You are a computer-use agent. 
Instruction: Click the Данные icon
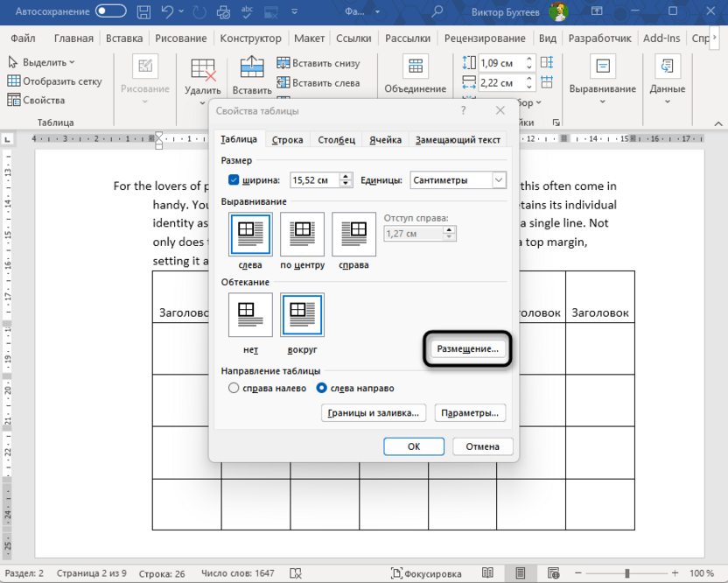(667, 67)
